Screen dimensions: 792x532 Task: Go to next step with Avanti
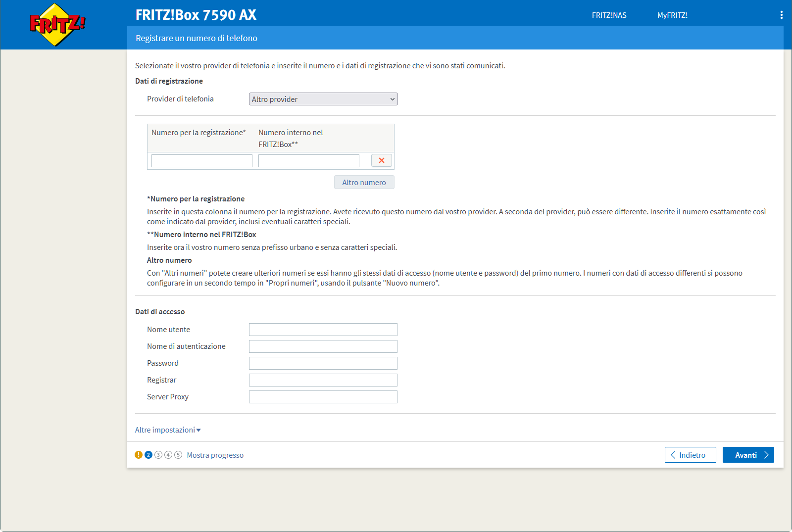pyautogui.click(x=748, y=455)
